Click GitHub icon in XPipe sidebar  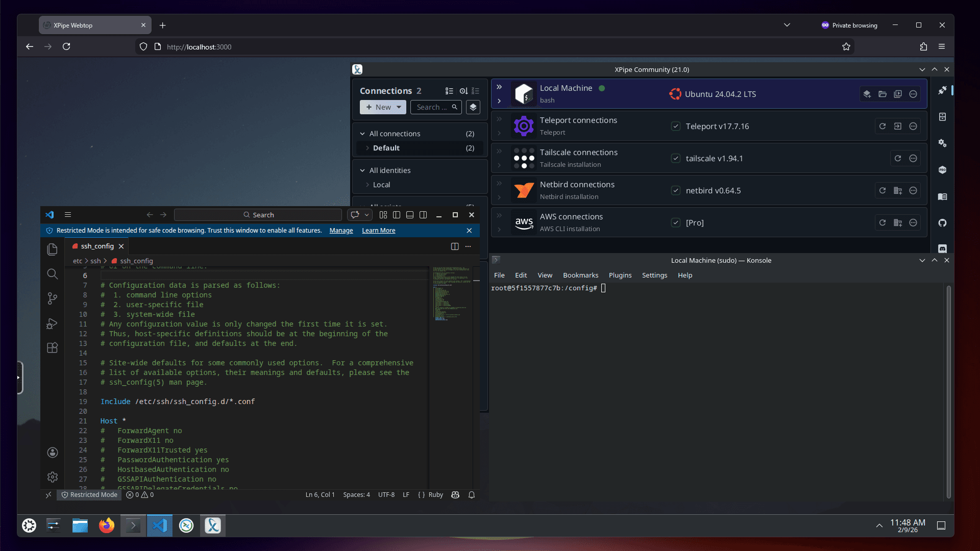coord(942,223)
